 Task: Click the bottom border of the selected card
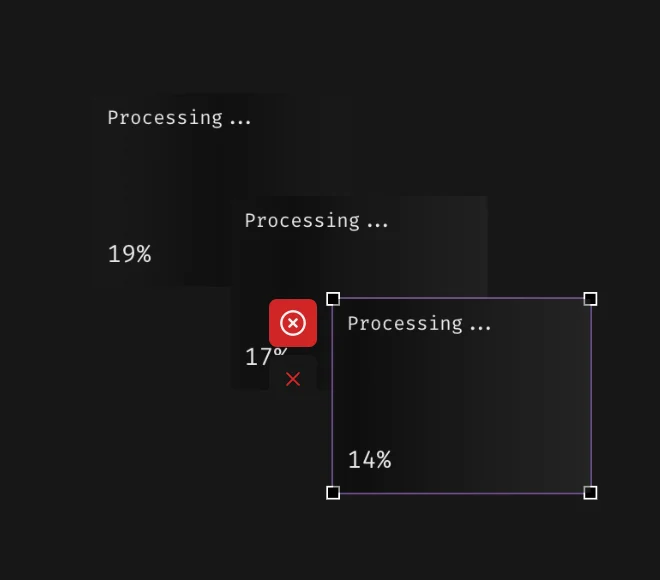point(460,493)
